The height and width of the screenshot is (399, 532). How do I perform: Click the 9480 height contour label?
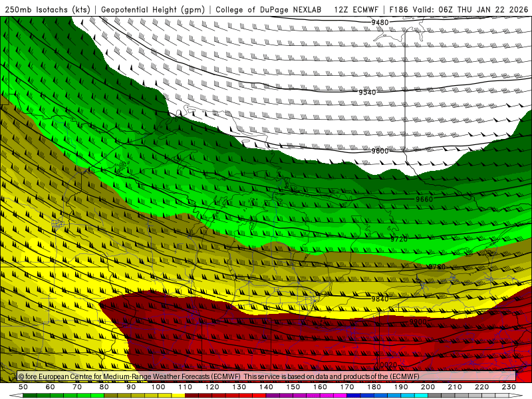pos(380,23)
